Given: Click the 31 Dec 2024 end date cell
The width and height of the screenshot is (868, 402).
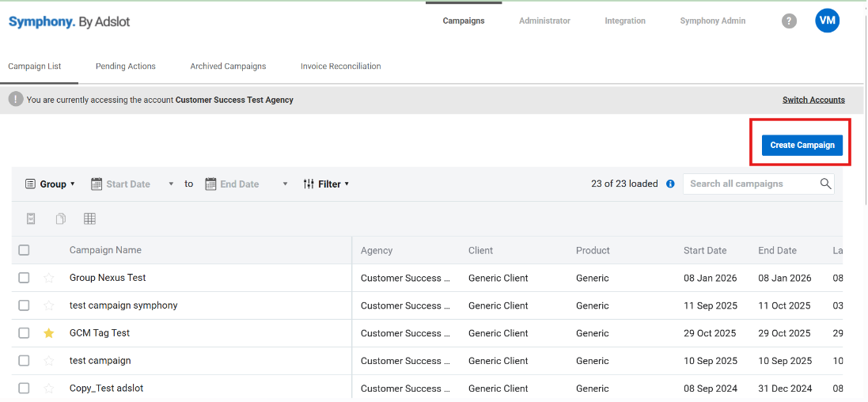Looking at the screenshot, I should coord(784,389).
